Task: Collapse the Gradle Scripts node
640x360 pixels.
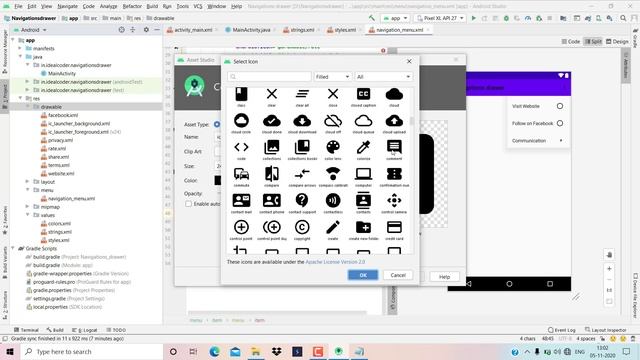Action: point(13,248)
